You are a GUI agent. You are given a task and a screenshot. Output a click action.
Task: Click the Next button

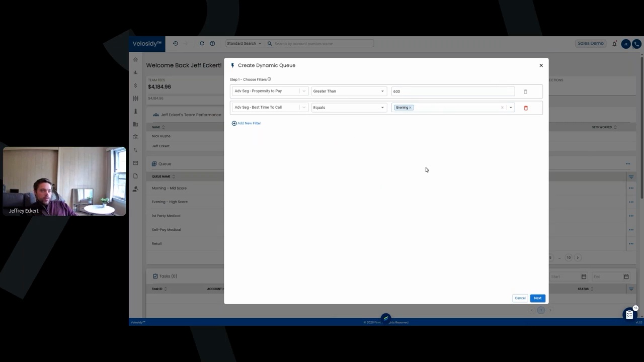[x=537, y=298]
